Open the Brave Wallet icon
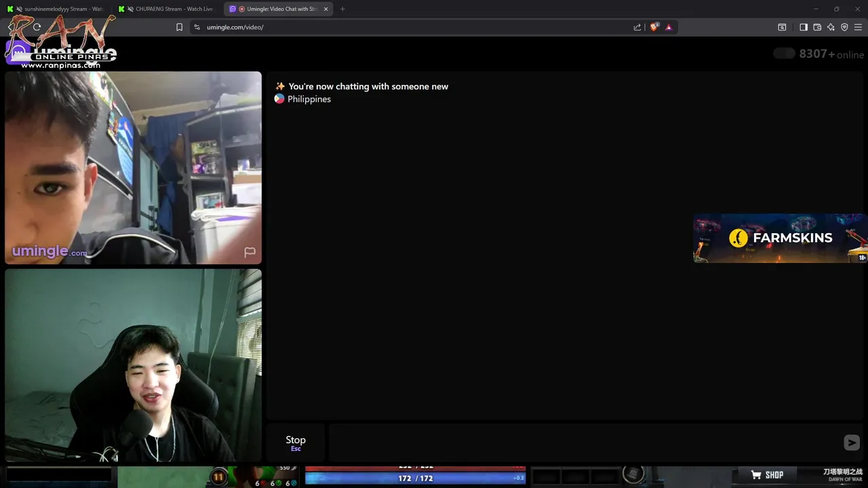This screenshot has height=488, width=868. (x=817, y=27)
